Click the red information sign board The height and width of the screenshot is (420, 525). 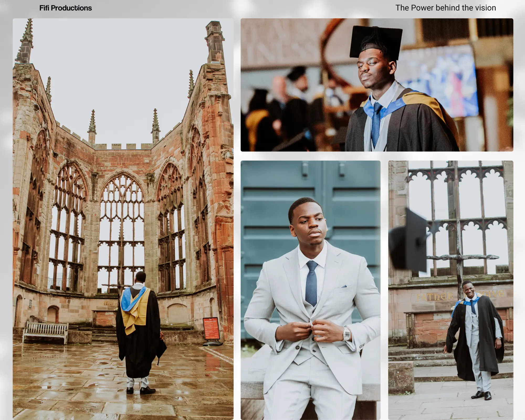(211, 328)
